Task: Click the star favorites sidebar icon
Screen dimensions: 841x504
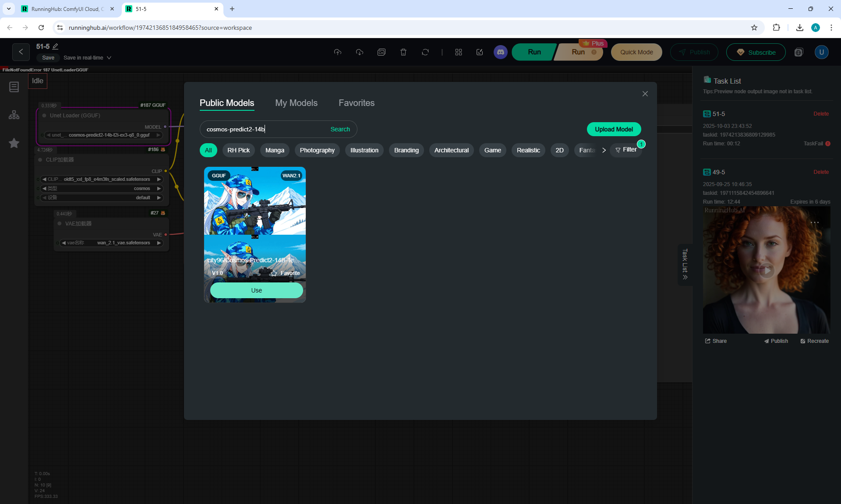Action: click(x=14, y=143)
